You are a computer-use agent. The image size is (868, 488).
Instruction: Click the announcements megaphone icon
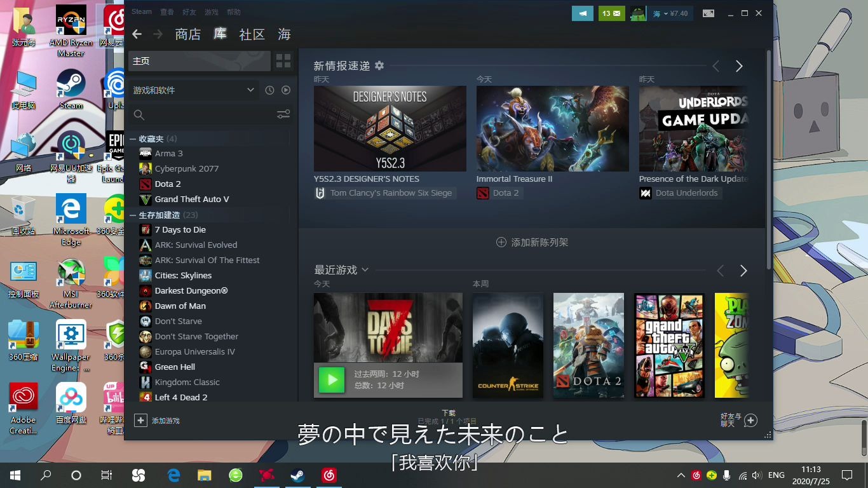(x=583, y=13)
